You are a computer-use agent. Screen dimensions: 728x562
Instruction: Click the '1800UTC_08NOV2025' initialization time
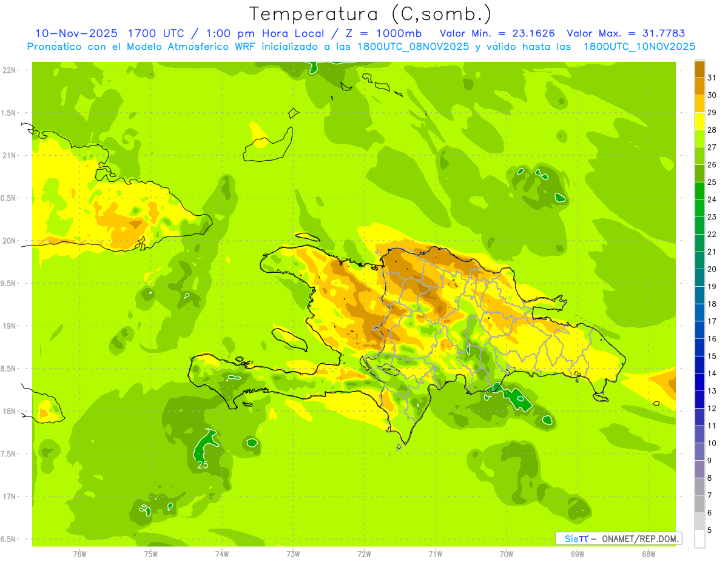click(x=411, y=47)
